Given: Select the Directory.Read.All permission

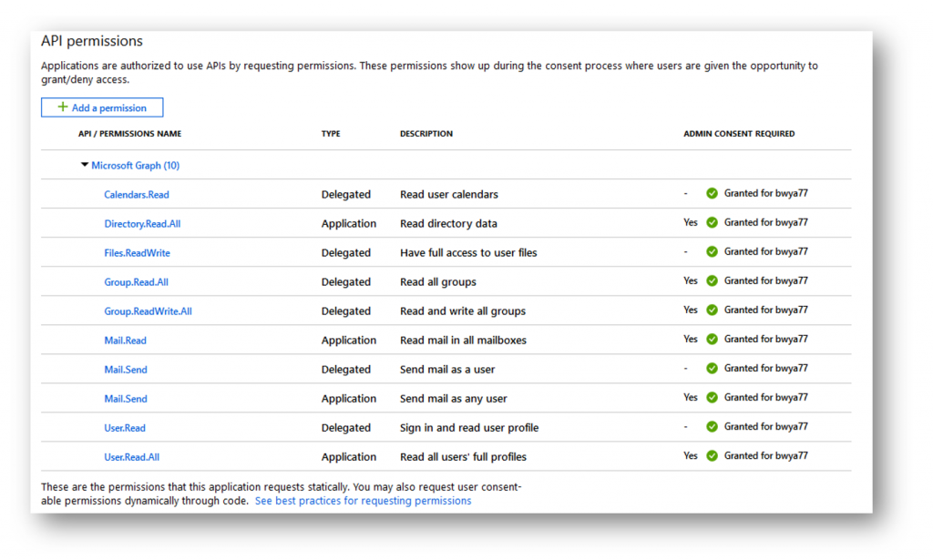Looking at the screenshot, I should [x=142, y=223].
